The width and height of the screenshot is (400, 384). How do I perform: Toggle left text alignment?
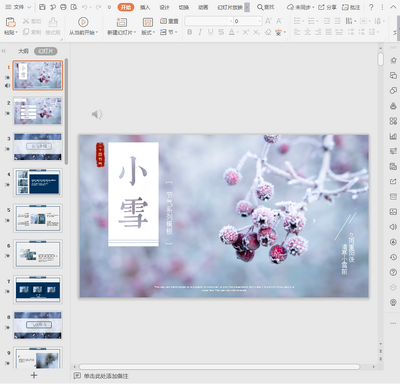pyautogui.click(x=297, y=32)
